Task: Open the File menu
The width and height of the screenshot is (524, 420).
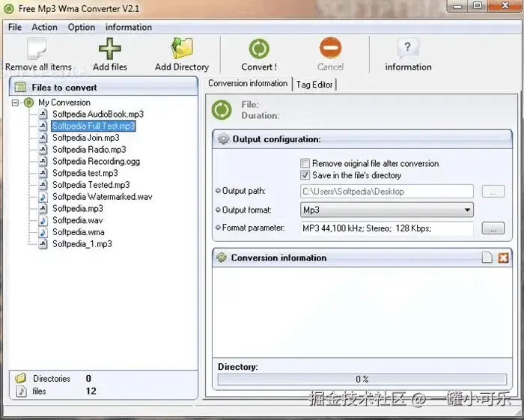Action: tap(15, 27)
